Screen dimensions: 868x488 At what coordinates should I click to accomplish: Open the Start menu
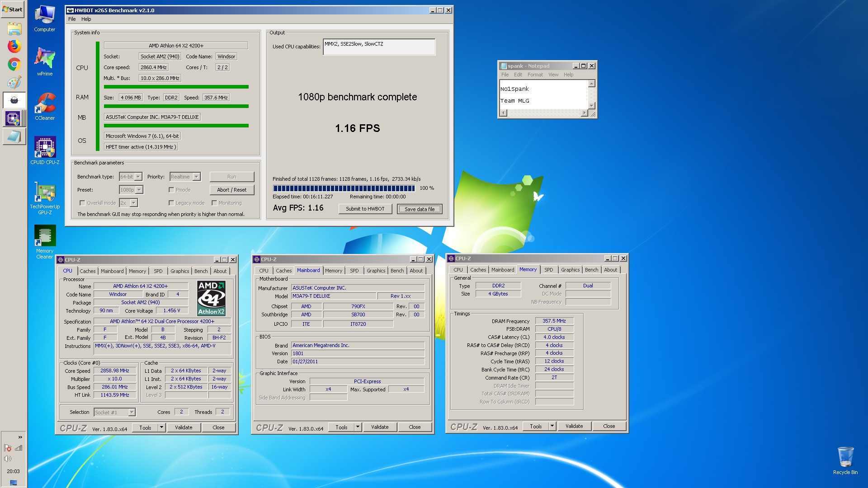13,9
